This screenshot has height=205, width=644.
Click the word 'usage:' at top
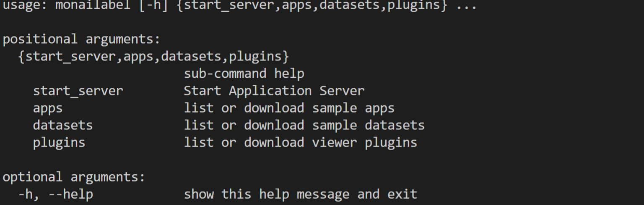[25, 5]
